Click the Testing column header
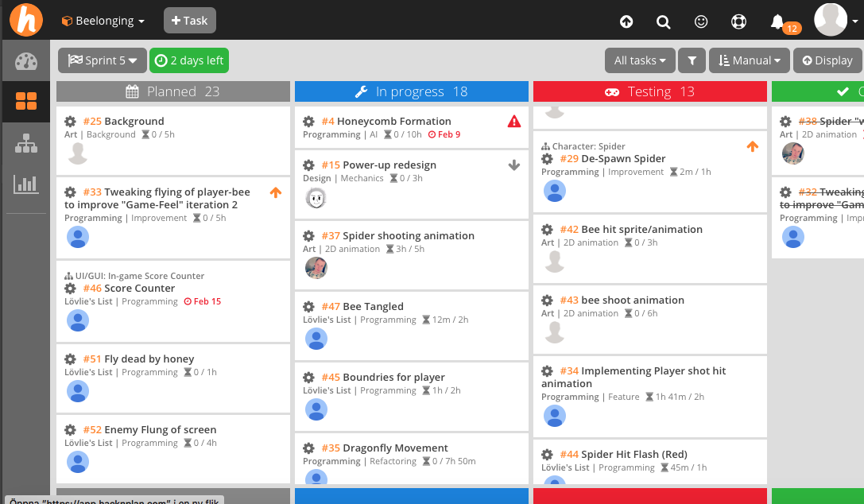The width and height of the screenshot is (864, 504). click(650, 91)
